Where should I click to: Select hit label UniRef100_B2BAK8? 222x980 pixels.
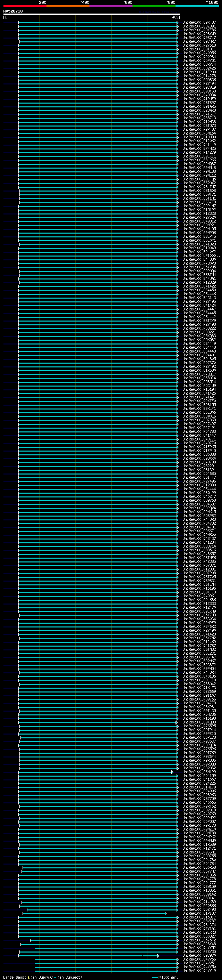coord(199,110)
